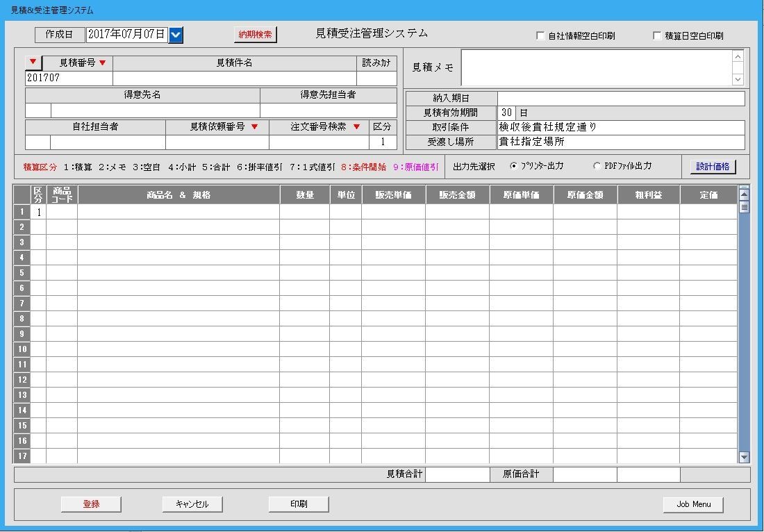Click the 得意先名 input field
764x532 pixels.
(155, 110)
